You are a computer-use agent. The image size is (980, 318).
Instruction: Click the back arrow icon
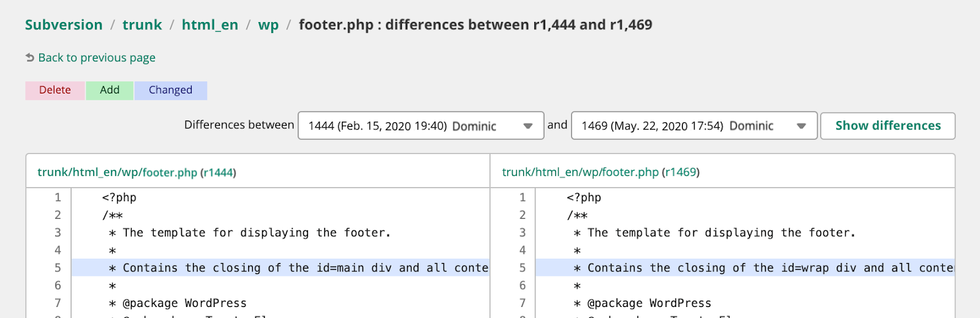30,57
